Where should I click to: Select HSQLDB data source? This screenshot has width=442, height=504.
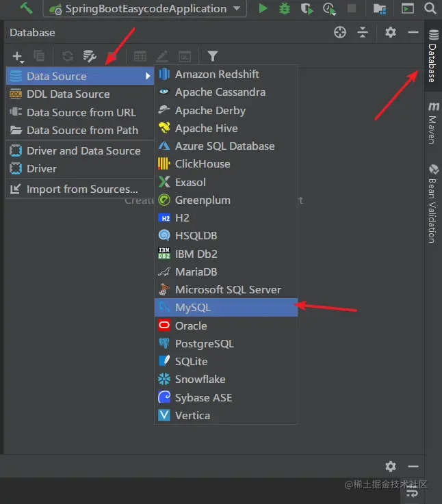[x=226, y=236]
